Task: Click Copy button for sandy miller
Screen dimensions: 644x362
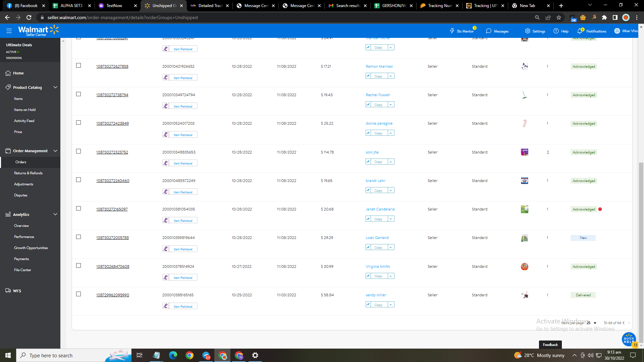Action: pyautogui.click(x=378, y=305)
